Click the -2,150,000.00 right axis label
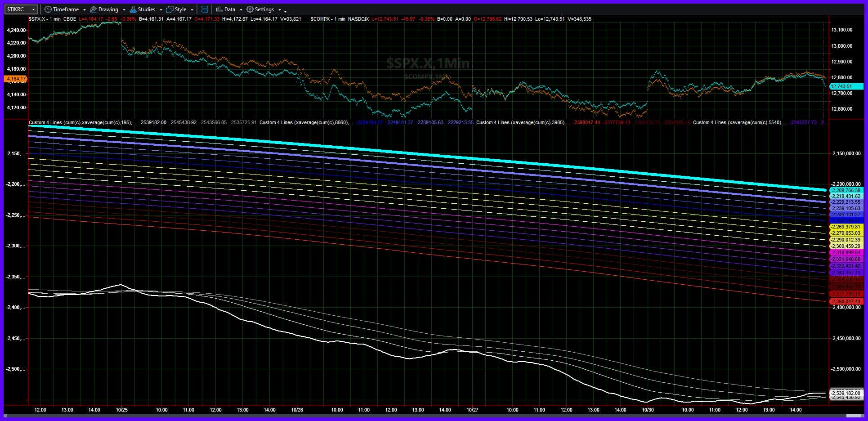The height and width of the screenshot is (421, 868). tap(846, 154)
